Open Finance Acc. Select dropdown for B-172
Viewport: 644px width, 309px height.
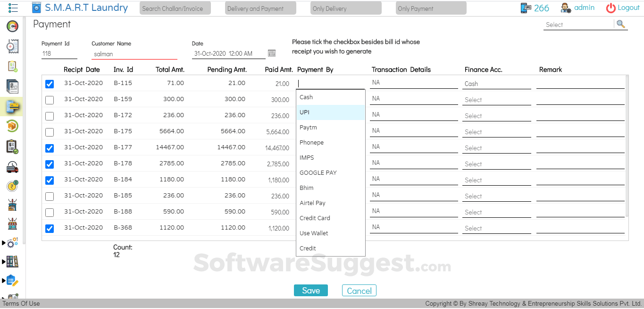[497, 116]
